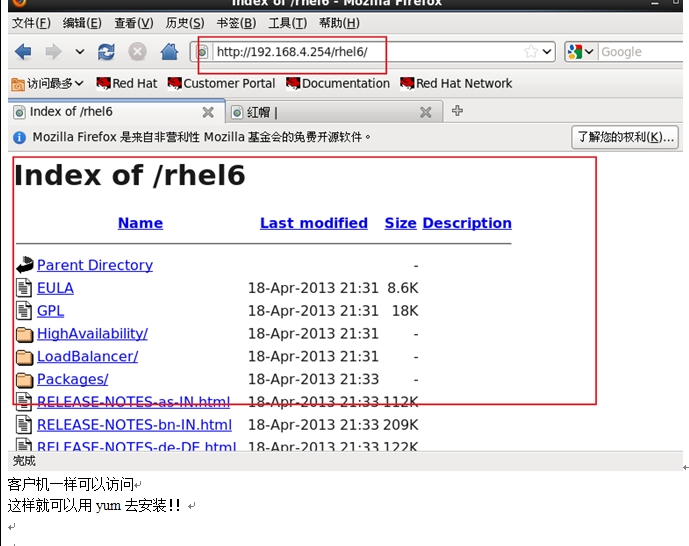The image size is (689, 546).
Task: Click the Packages date 18-Apr-2013 21:33
Action: pos(313,380)
